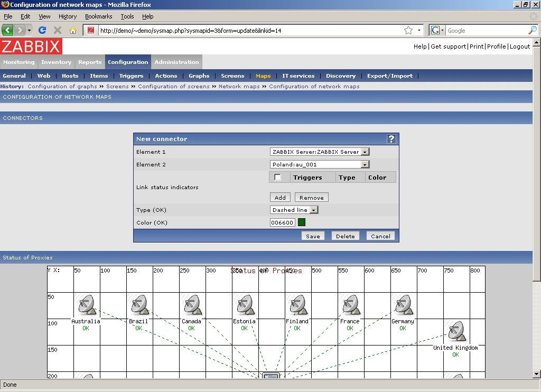This screenshot has height=392, width=541.
Task: Open the help question mark in New connector
Action: [x=391, y=139]
